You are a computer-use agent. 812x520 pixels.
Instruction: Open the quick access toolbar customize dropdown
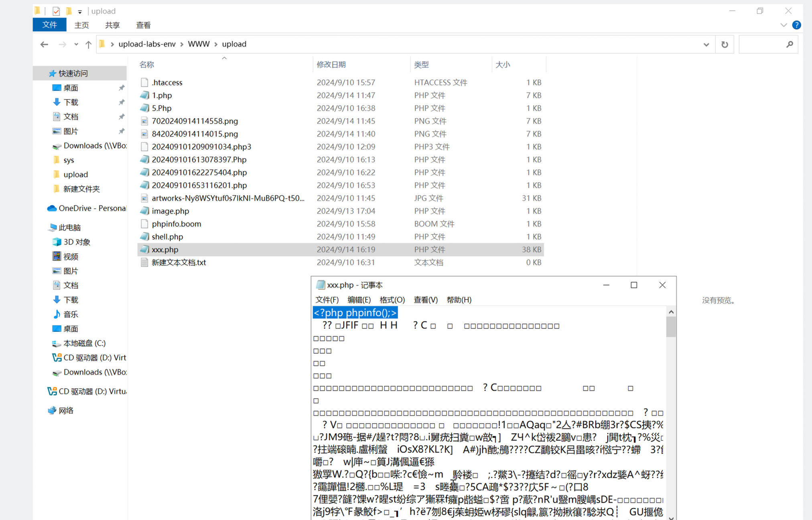[80, 12]
